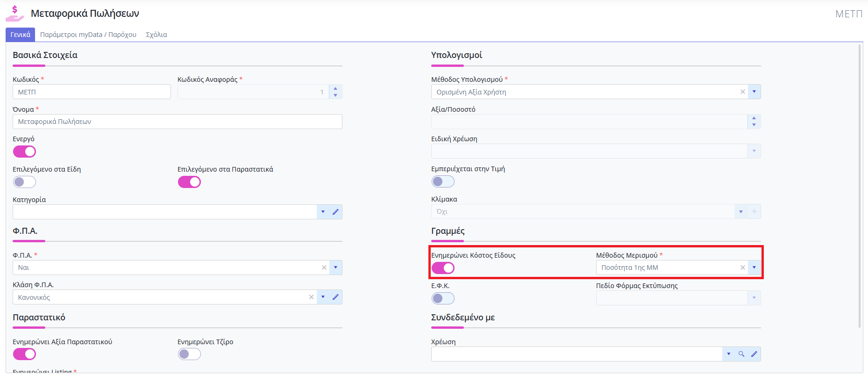Expand the Μέθοδος Υπολογισμού dropdown
The height and width of the screenshot is (376, 868).
pyautogui.click(x=754, y=92)
